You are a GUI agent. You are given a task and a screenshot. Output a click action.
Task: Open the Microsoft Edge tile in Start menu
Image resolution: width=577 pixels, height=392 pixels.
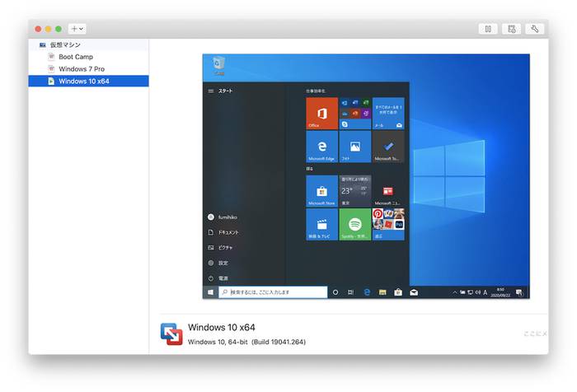[x=322, y=147]
